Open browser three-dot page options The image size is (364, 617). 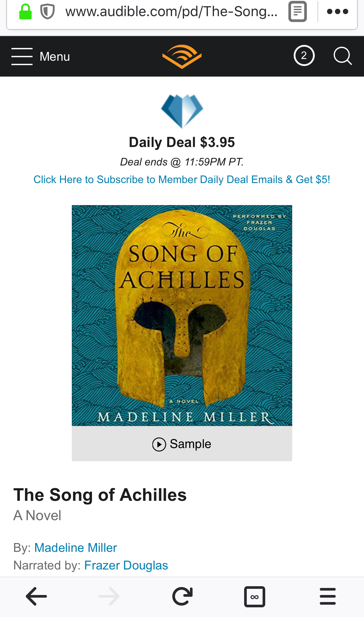(337, 12)
